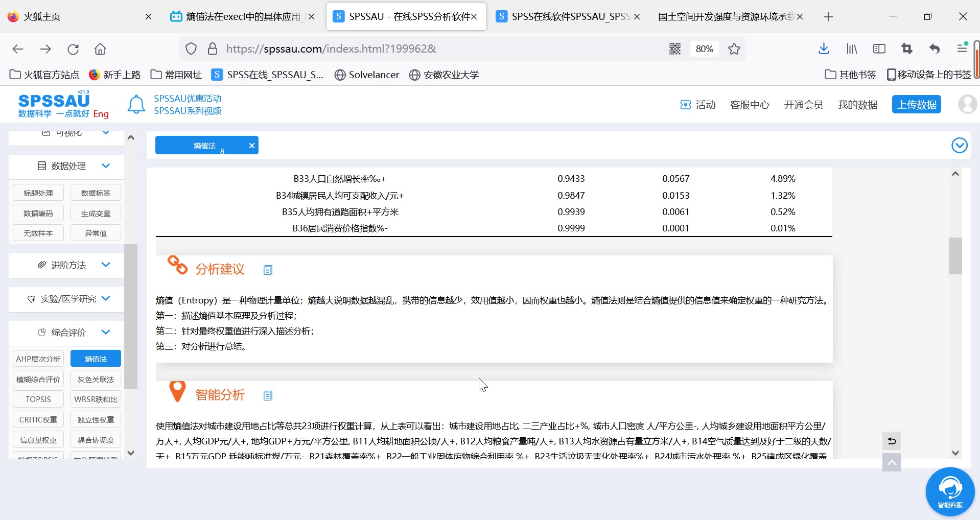Copy the 智能分析 section via document icon
The height and width of the screenshot is (520, 980).
click(268, 395)
